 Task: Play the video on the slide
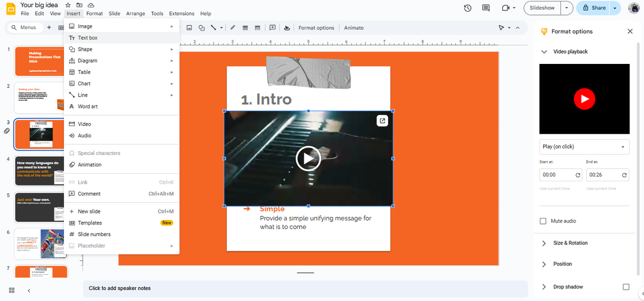[308, 158]
